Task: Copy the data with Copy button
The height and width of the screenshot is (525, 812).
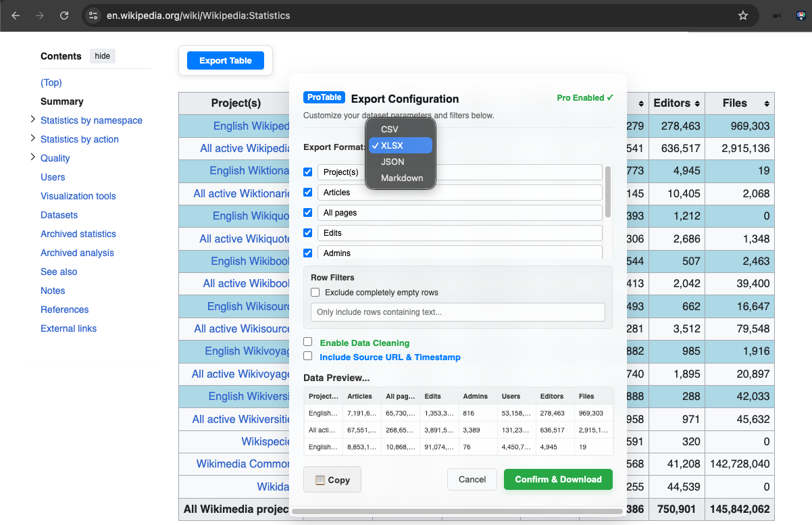Action: coord(332,480)
